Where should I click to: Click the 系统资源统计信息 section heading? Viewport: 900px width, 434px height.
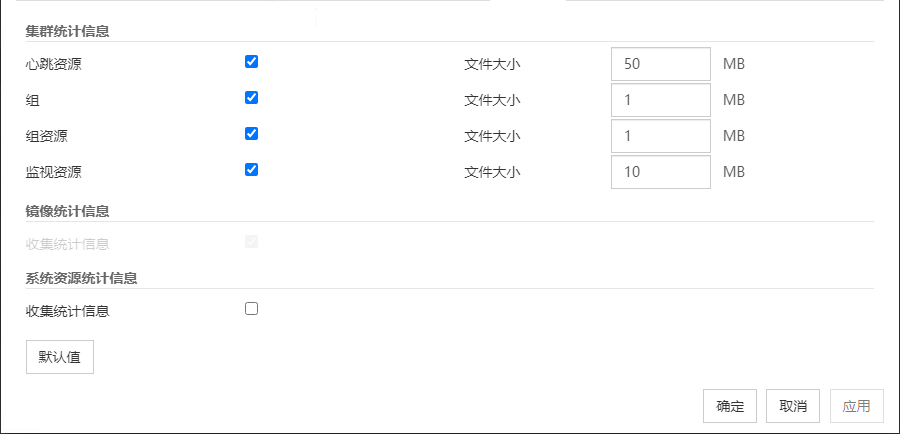pyautogui.click(x=82, y=278)
